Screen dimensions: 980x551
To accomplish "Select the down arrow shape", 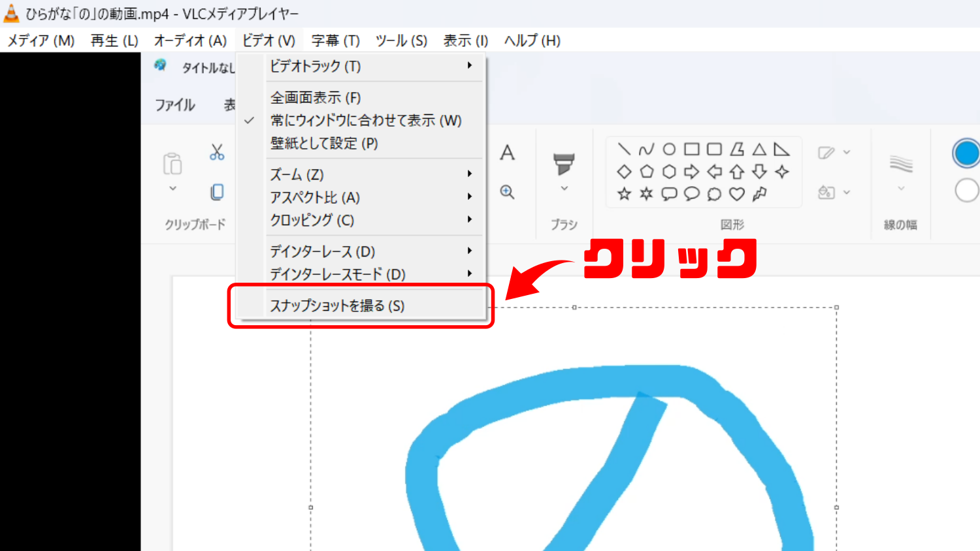I will [759, 172].
